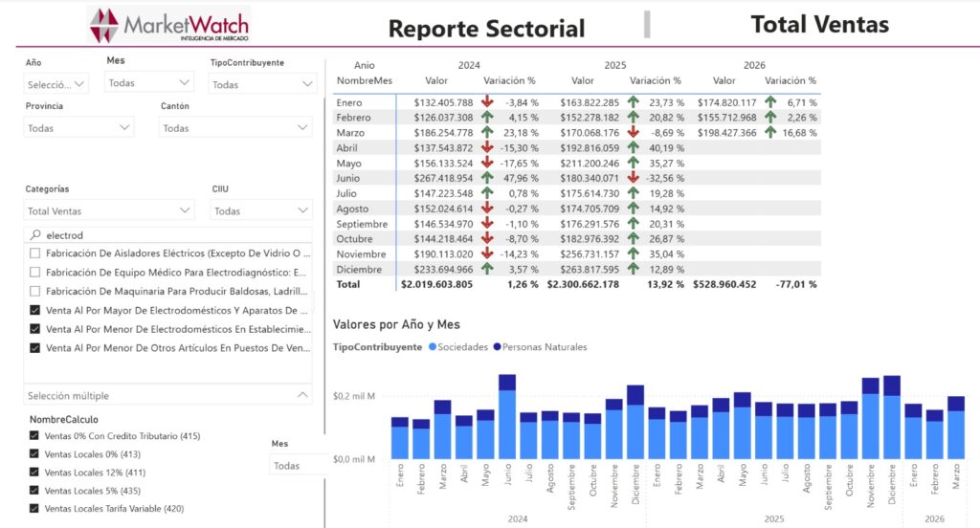This screenshot has width=980, height=528.
Task: Click the red down arrow for Abril 2024
Action: point(487,147)
